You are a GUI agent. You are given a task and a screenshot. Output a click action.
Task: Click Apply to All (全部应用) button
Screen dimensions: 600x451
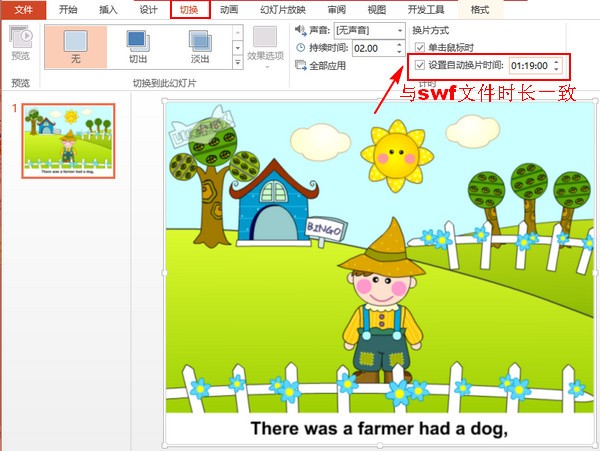321,65
